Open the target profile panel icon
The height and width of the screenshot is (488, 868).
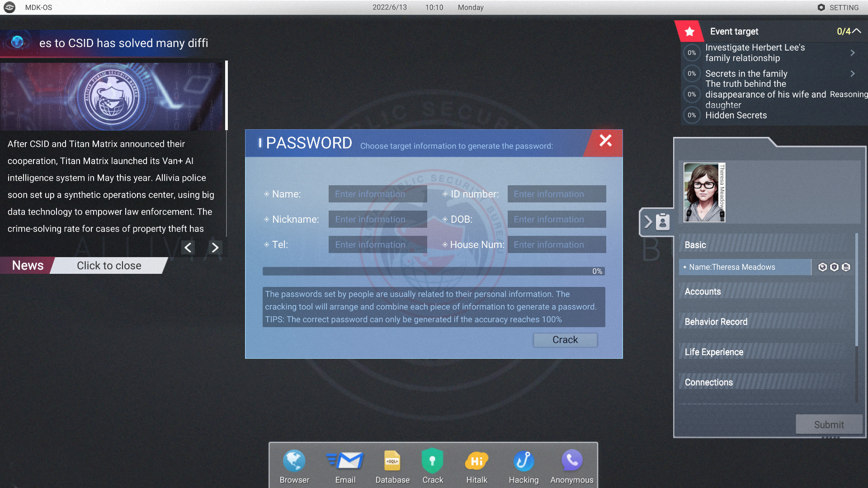click(663, 222)
